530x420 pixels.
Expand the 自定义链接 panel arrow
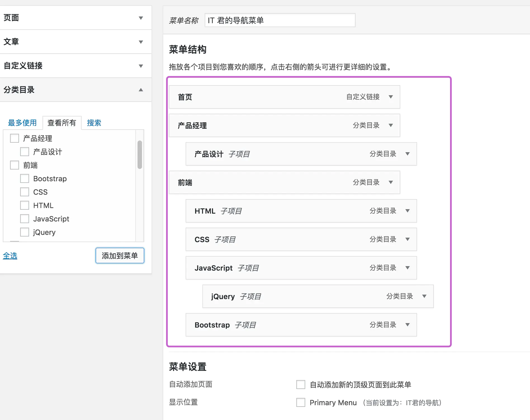[x=141, y=66]
